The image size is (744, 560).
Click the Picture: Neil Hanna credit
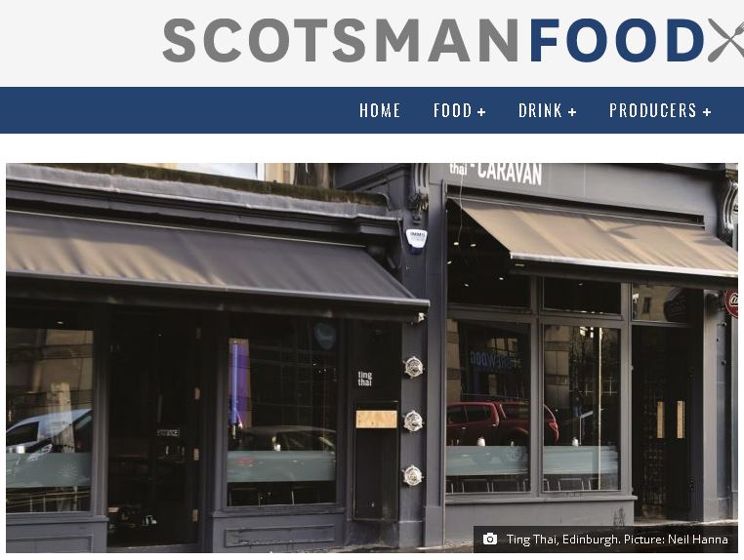click(x=676, y=540)
